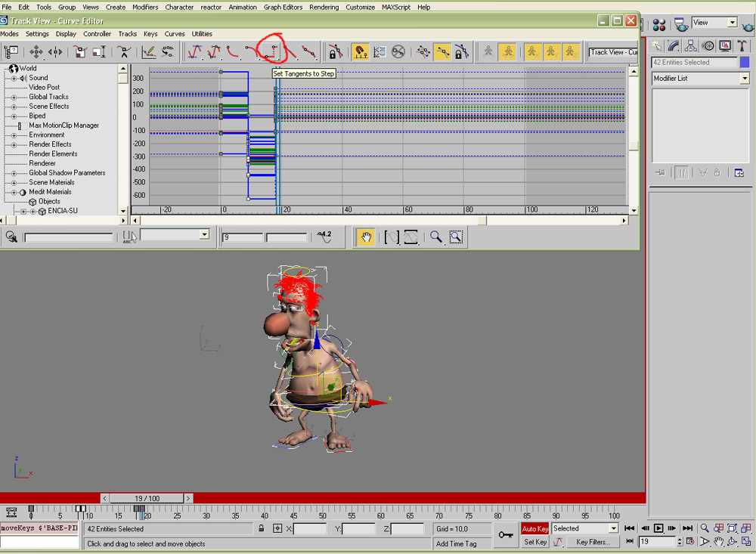Image resolution: width=756 pixels, height=554 pixels.
Task: Set Tangents to Linear
Action: coord(290,51)
